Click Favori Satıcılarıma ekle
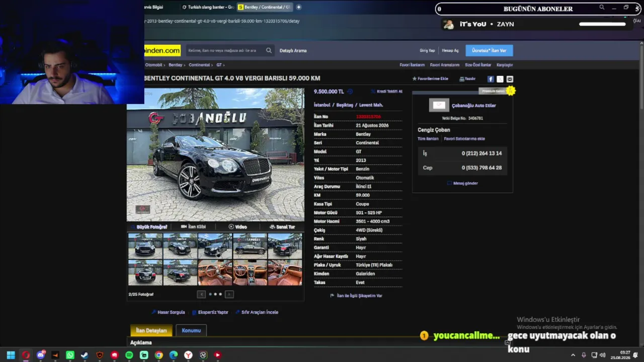 (464, 139)
